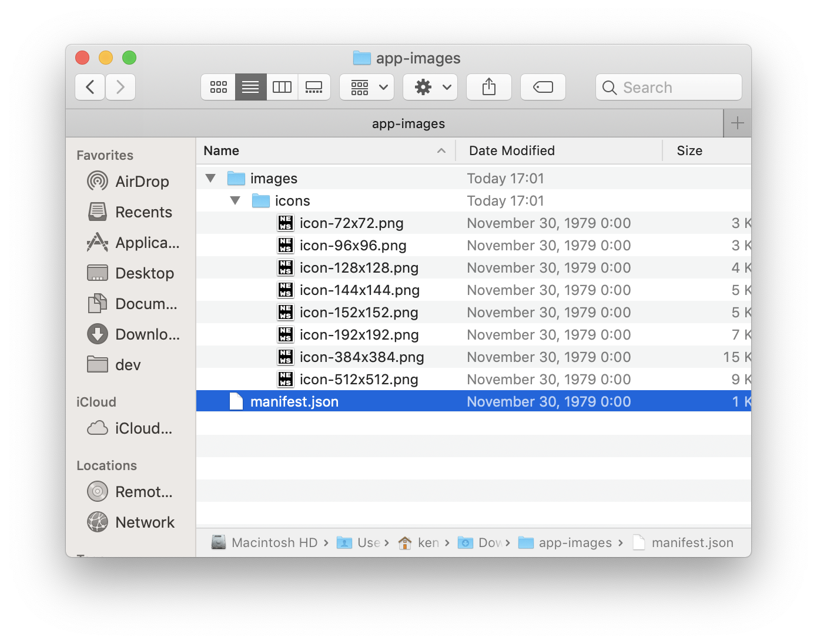Image resolution: width=817 pixels, height=644 pixels.
Task: Open the item grouping dropdown
Action: [x=366, y=86]
